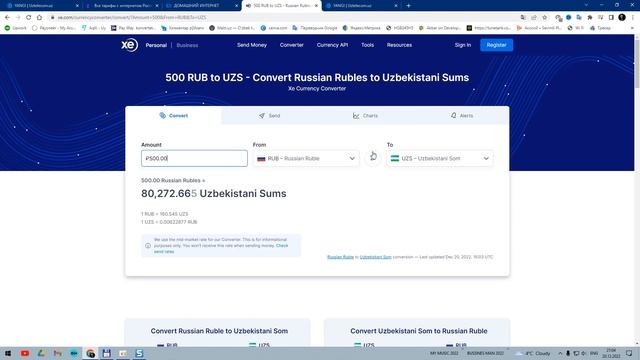Open the floppy-disk save app in taskbar
640x360 pixels.
click(107, 353)
